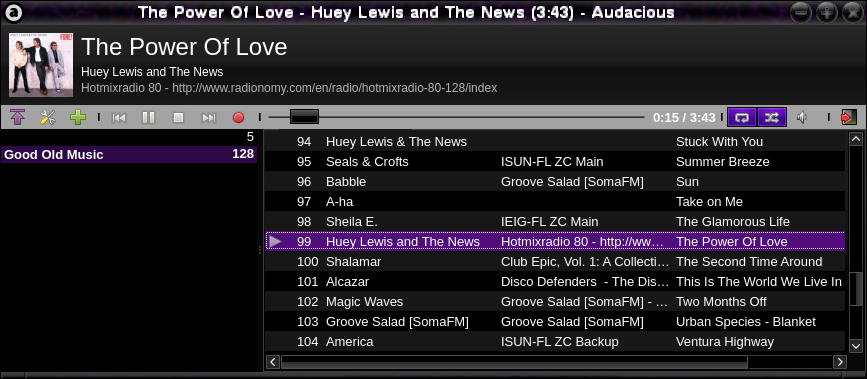Screen dimensions: 867x379
Task: Select track 101 Alcazar
Action: (x=555, y=281)
